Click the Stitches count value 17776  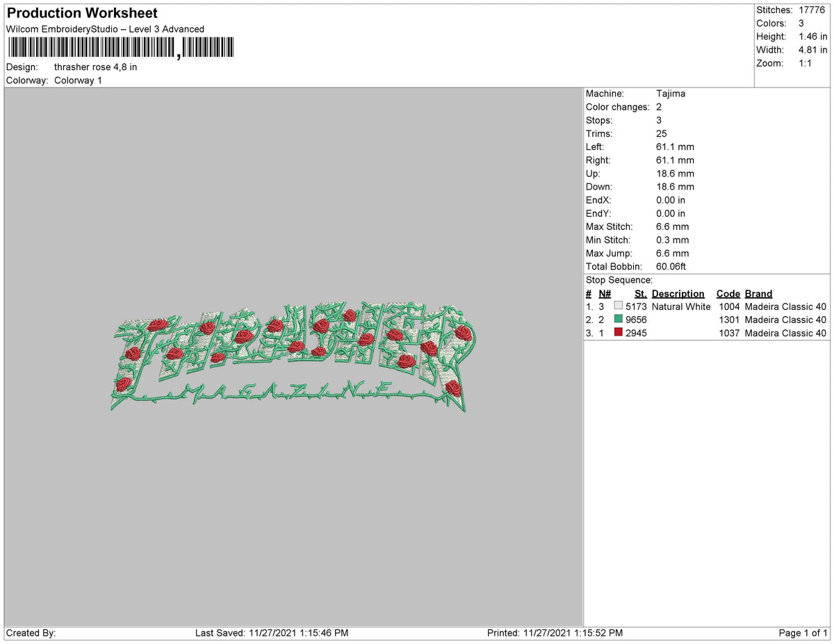pyautogui.click(x=812, y=10)
